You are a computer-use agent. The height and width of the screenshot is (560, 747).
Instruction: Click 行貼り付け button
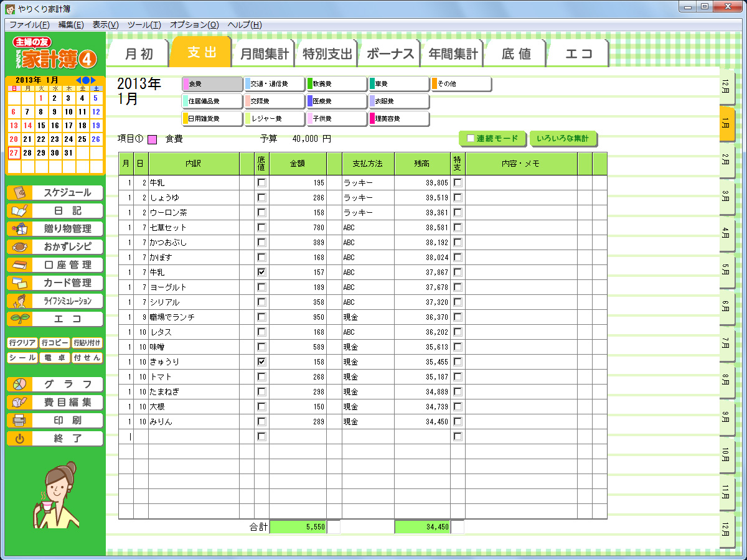(87, 343)
